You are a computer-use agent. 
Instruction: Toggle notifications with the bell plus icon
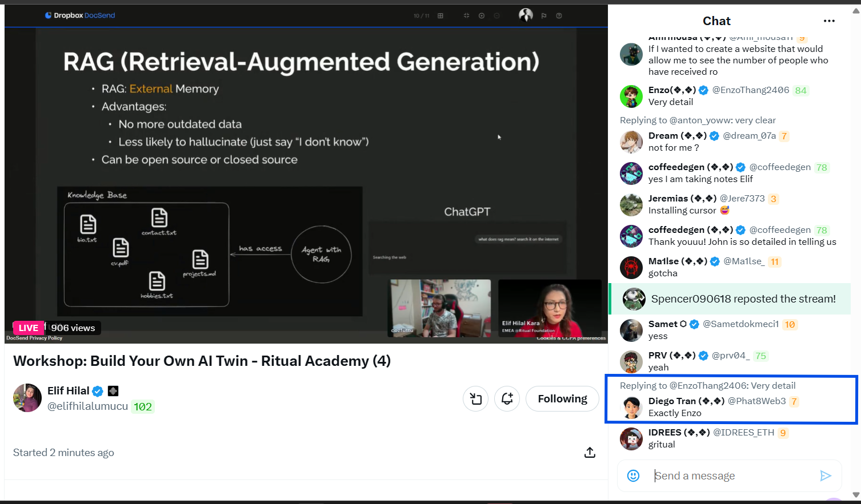point(507,399)
